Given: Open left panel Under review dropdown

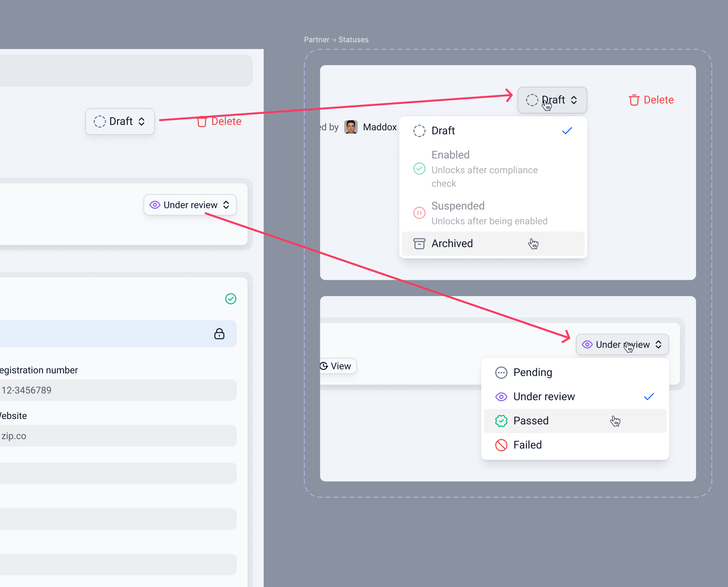Looking at the screenshot, I should click(190, 205).
